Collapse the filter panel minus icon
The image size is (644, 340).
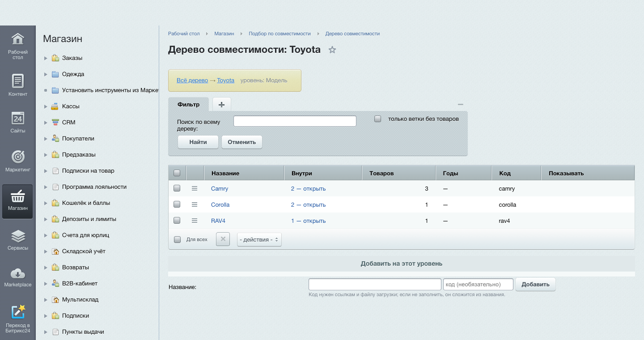coord(461,104)
